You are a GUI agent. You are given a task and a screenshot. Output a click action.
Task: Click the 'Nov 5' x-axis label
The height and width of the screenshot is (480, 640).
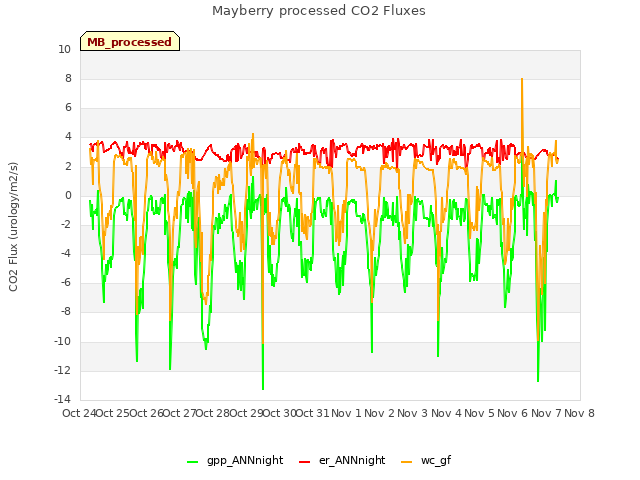pos(480,413)
